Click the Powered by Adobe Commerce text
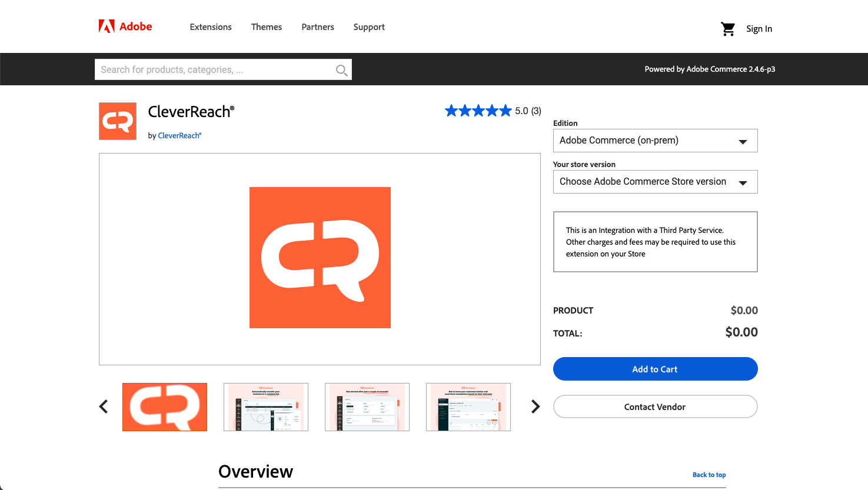 tap(710, 69)
